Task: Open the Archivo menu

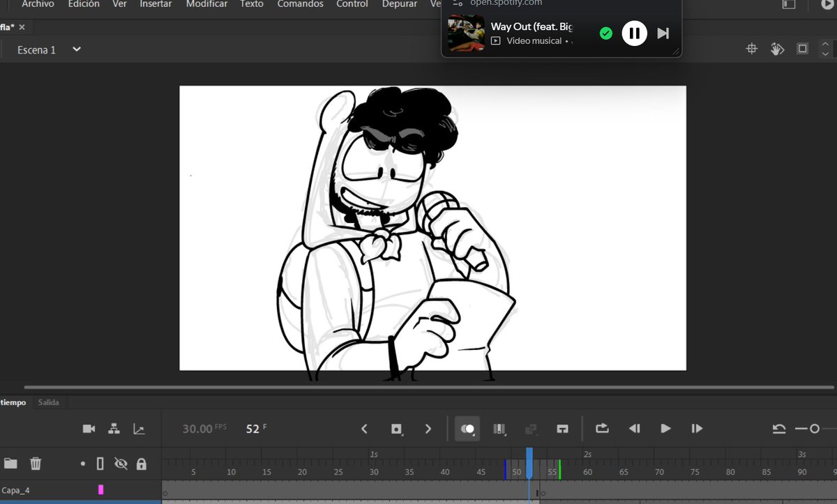Action: click(x=38, y=4)
